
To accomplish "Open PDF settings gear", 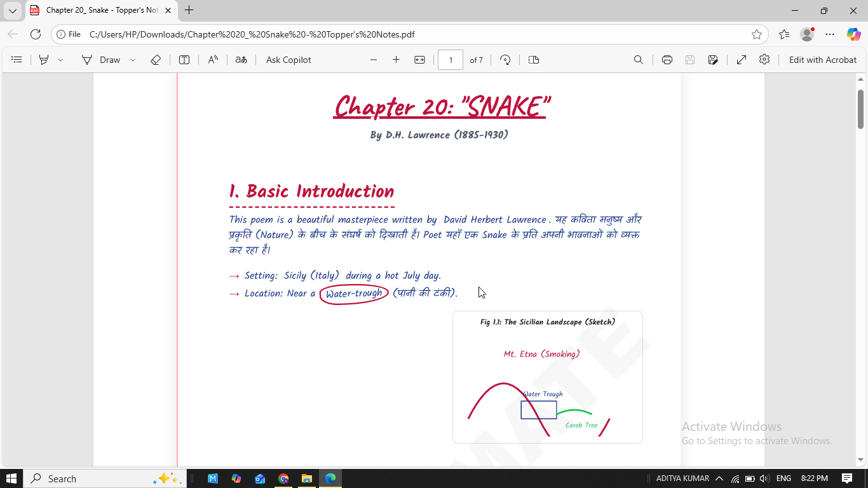I will pos(764,59).
